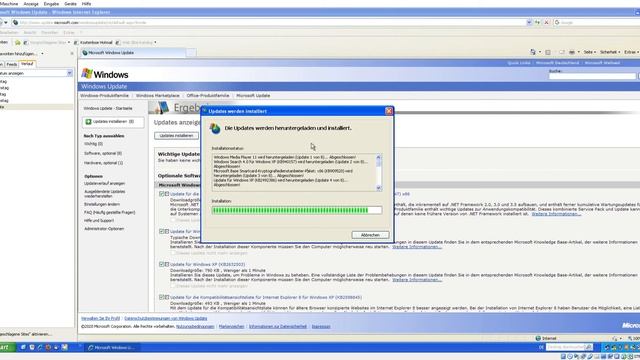Switch to the Verlauf tab in favorites panel
640x360 pixels.
pyautogui.click(x=27, y=64)
